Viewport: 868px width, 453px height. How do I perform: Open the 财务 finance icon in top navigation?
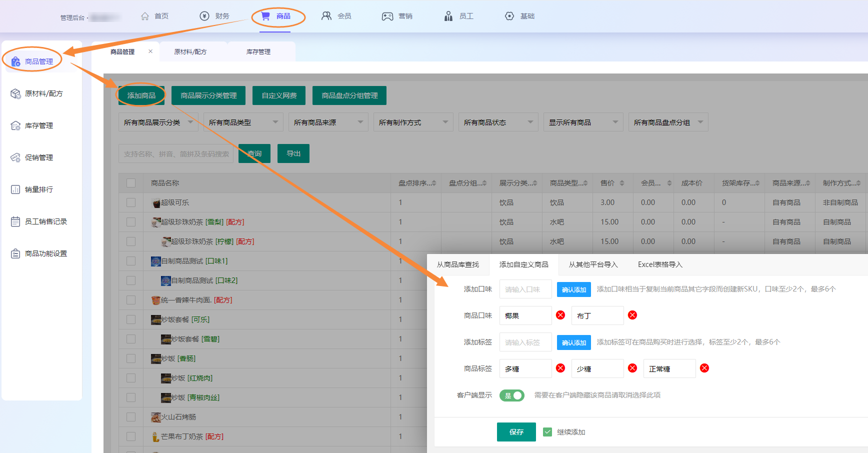click(204, 16)
